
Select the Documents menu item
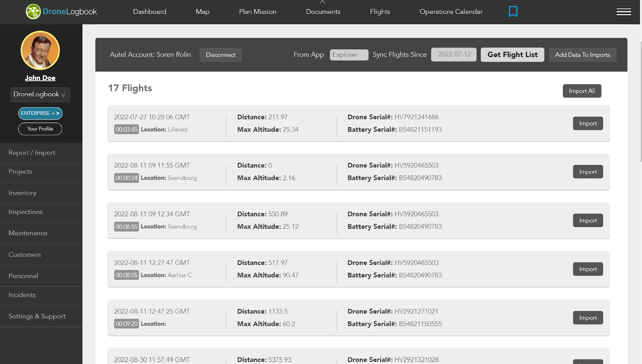(x=323, y=12)
